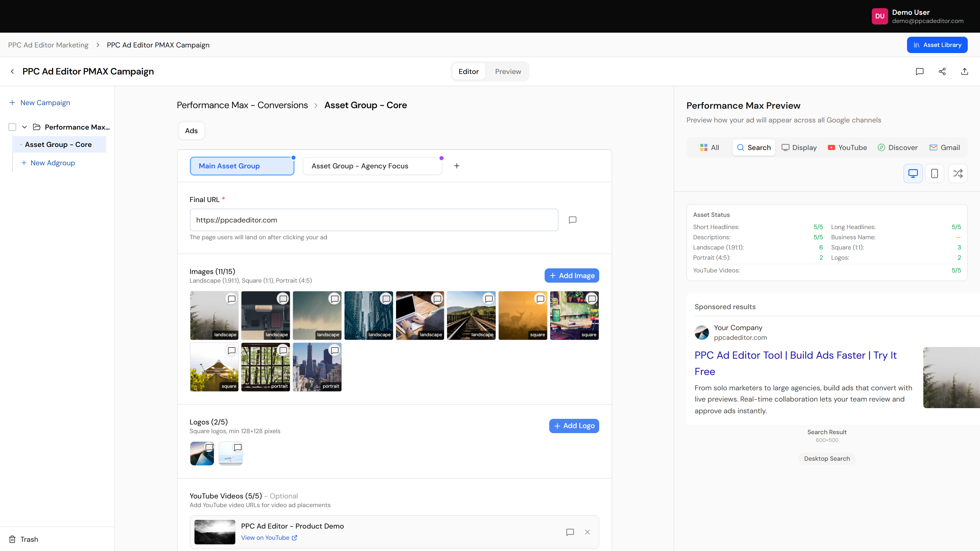Open comment for the Final URL field
Screen dimensions: 980x551
572,220
